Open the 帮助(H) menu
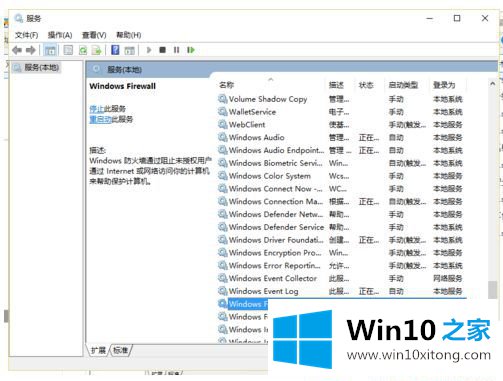 tap(128, 35)
